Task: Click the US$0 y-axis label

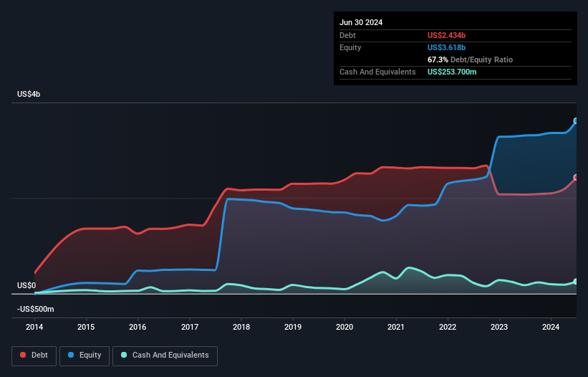Action: 26,285
